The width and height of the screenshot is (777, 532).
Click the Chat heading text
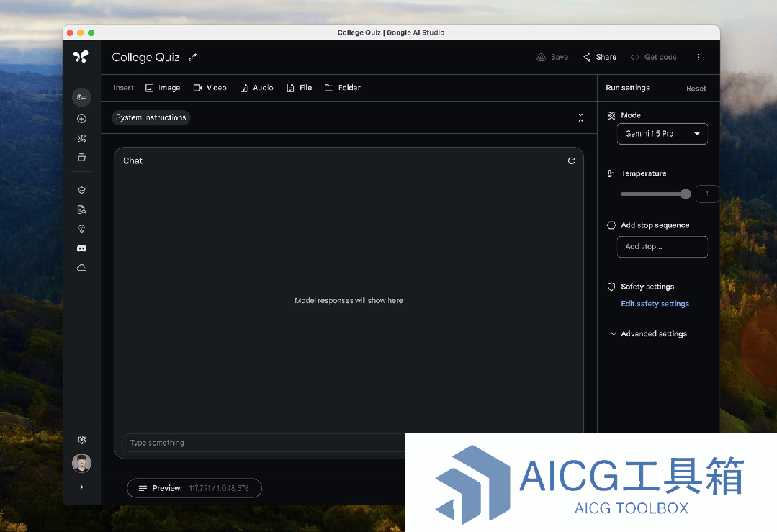click(x=133, y=161)
